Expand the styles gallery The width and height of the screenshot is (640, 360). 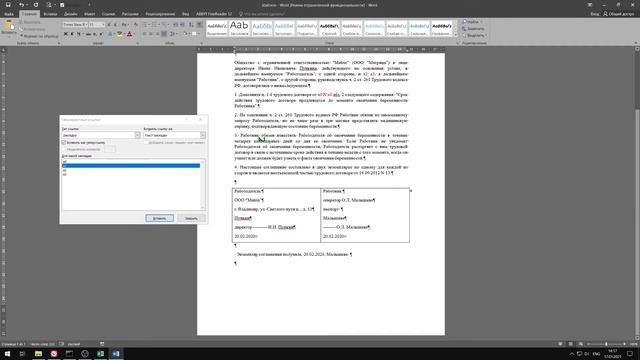456,36
